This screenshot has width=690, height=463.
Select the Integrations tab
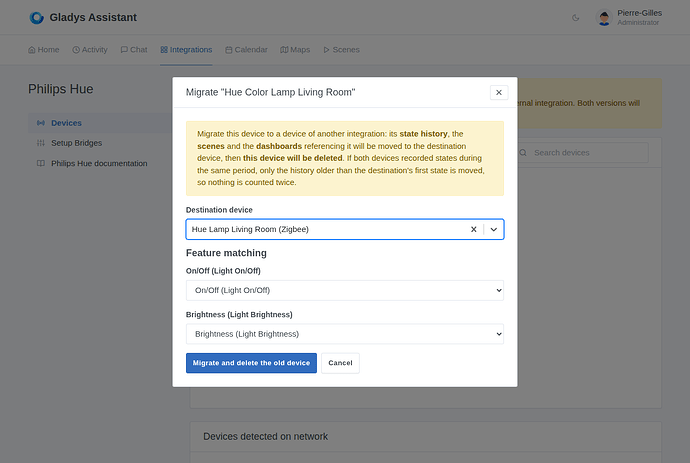pos(186,50)
